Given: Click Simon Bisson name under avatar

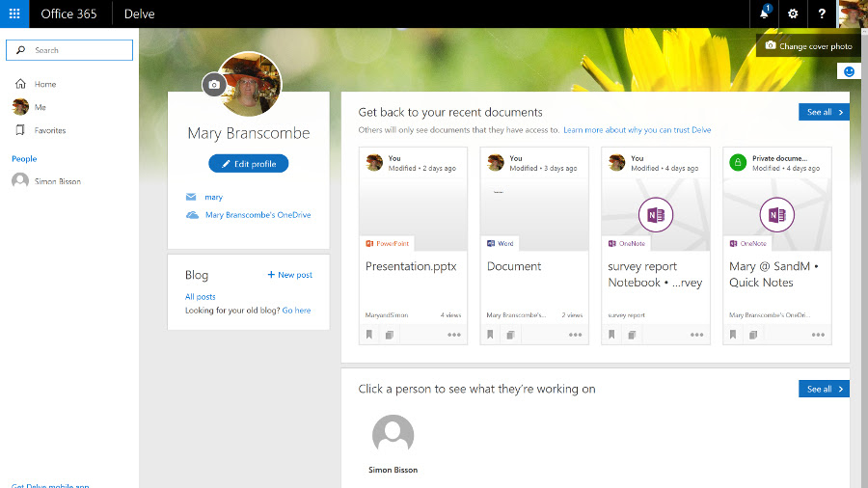Looking at the screenshot, I should click(393, 470).
